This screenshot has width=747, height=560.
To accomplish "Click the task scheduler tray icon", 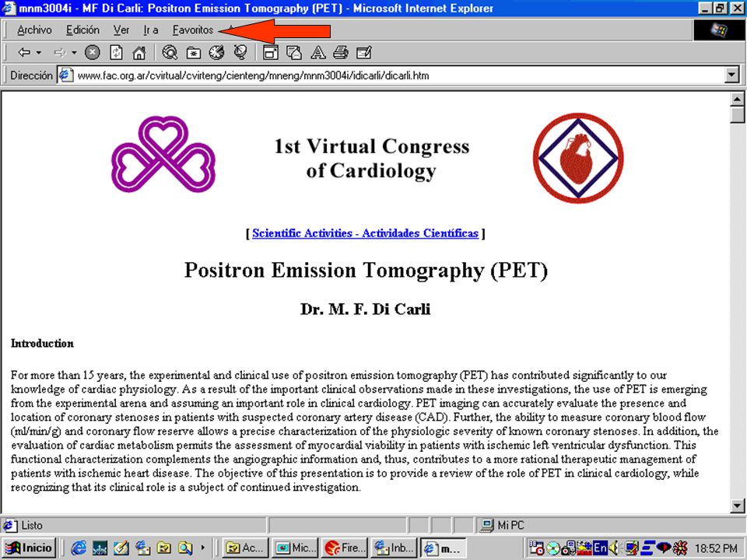I will [x=537, y=548].
